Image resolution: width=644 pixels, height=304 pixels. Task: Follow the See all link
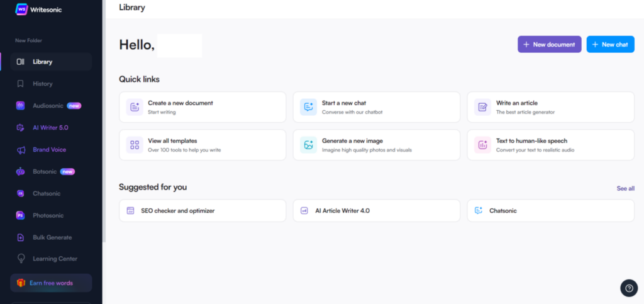coord(626,189)
